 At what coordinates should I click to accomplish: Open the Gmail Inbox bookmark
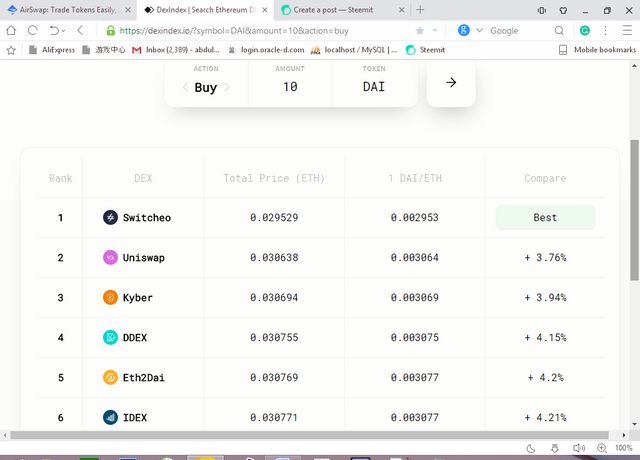coord(176,50)
